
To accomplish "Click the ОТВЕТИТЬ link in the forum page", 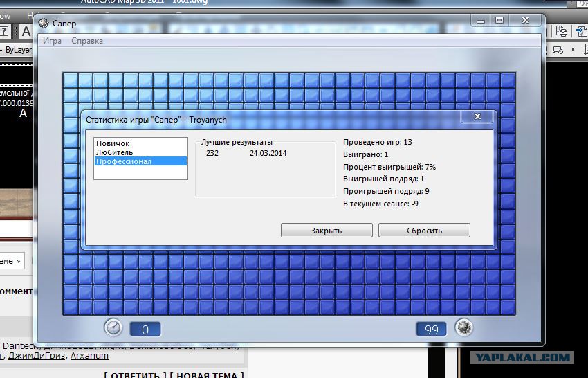I will [136, 375].
